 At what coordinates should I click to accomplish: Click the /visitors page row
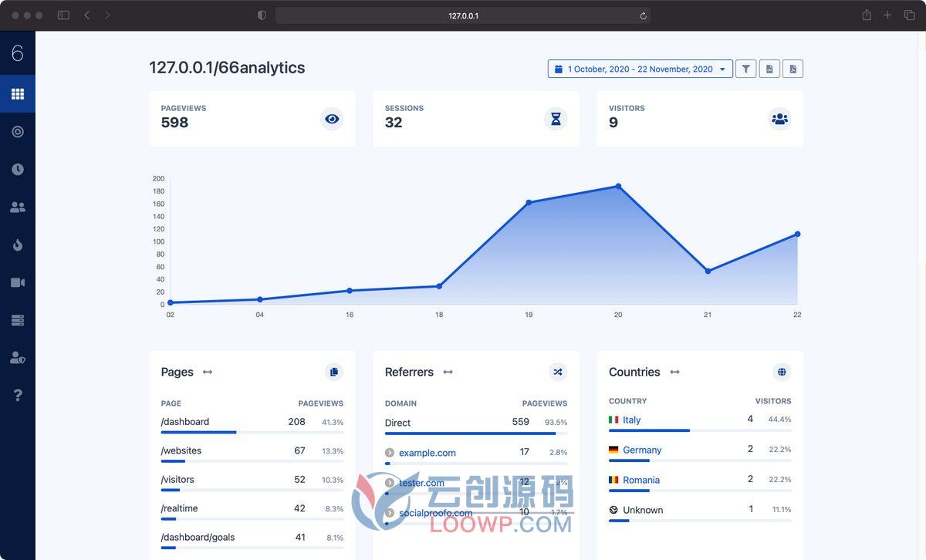point(252,482)
